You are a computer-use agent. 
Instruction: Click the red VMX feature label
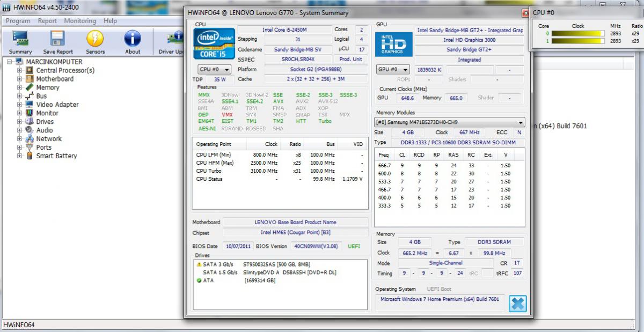pos(228,115)
